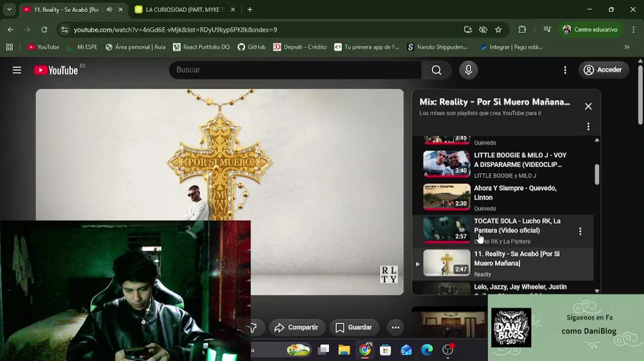Play Ahora Y Siempre thumbnail
Screen dimensions: 644x361
tap(447, 197)
